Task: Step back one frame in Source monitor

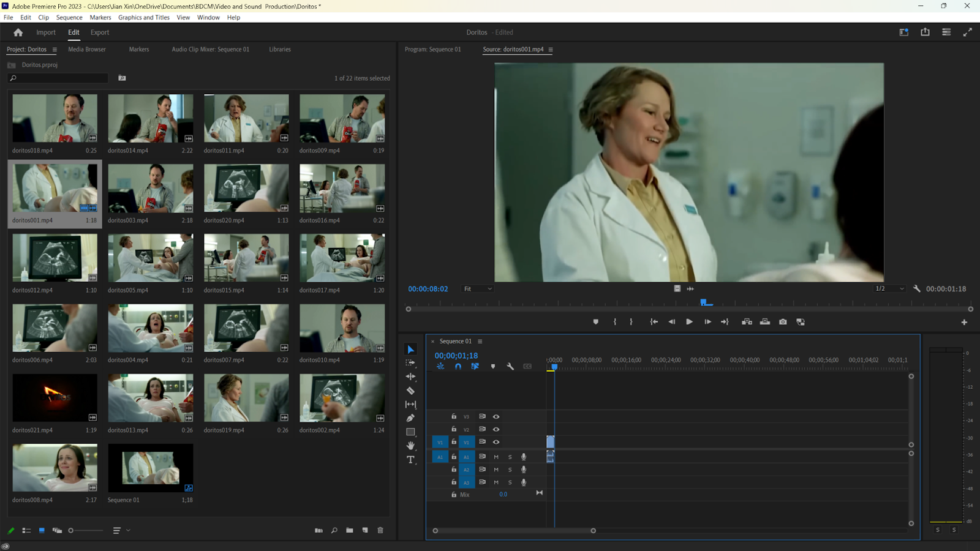Action: 671,322
